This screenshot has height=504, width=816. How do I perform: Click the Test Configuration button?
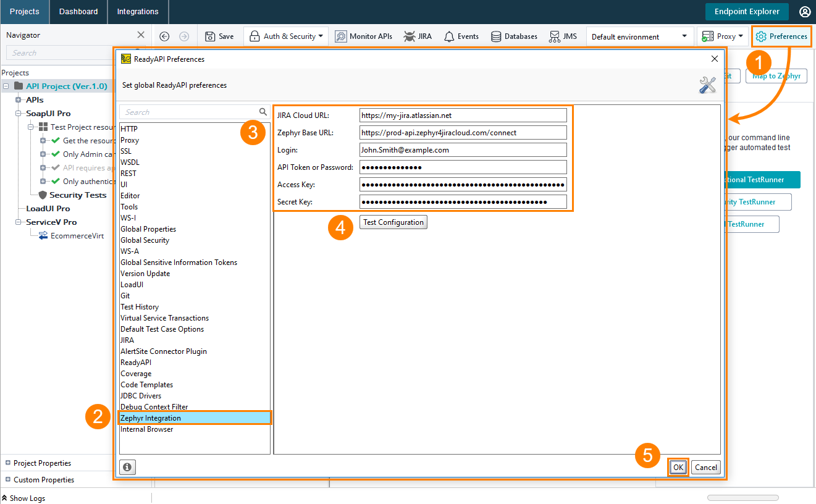pos(393,222)
